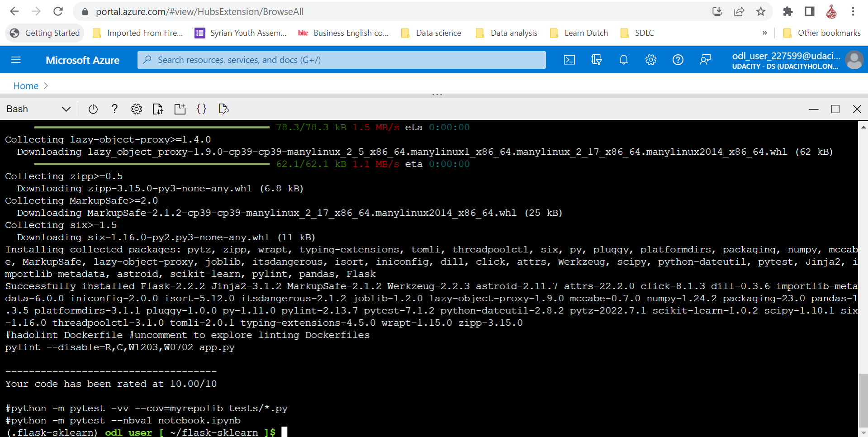Click the pylint --disable command line
The image size is (868, 437).
coord(120,347)
